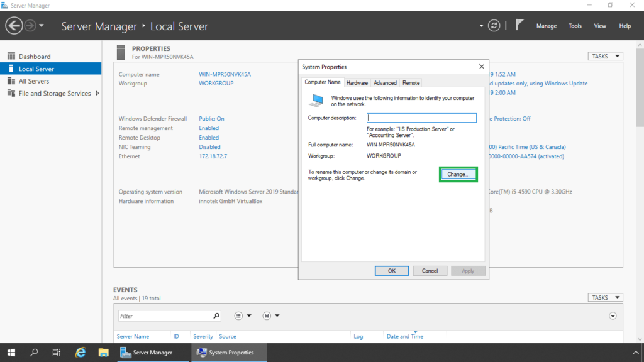The height and width of the screenshot is (362, 644).
Task: Click the forward navigation arrow
Action: tap(30, 25)
